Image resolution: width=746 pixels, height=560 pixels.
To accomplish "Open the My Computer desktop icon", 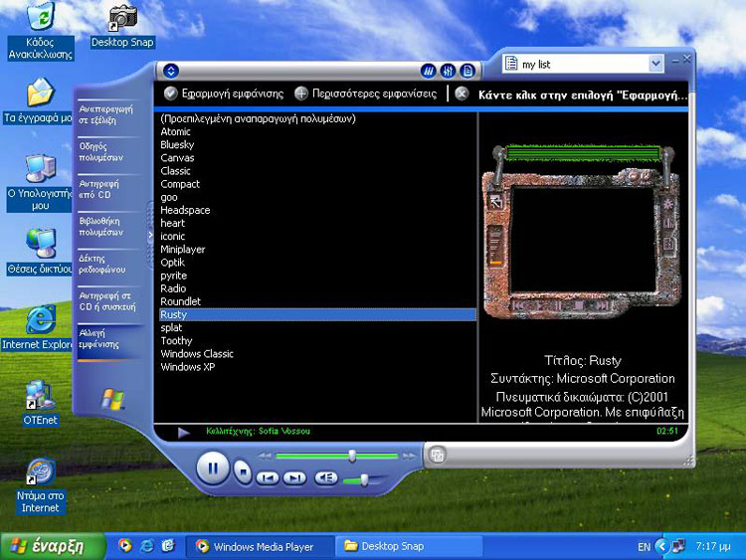I will point(40,183).
